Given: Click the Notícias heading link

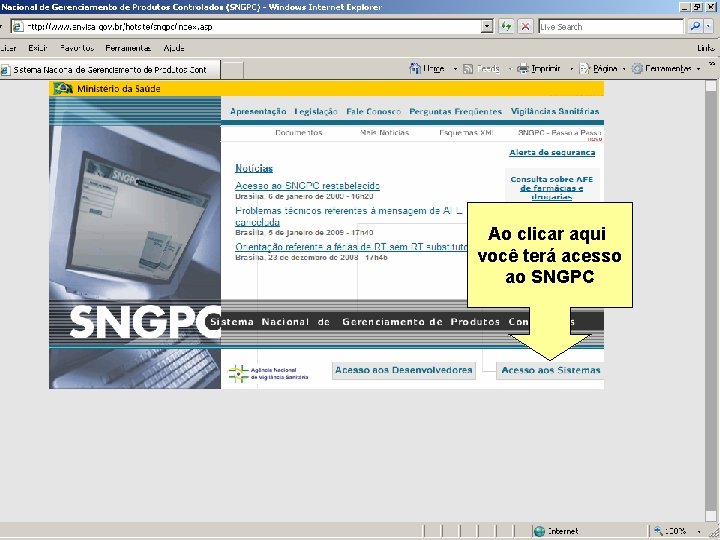Looking at the screenshot, I should coord(254,169).
